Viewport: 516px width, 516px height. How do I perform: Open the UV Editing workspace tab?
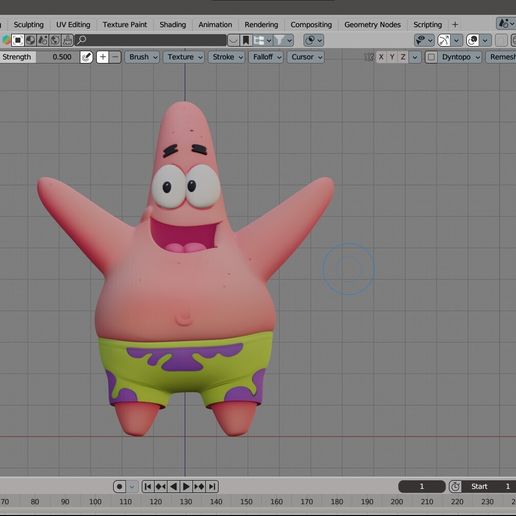click(73, 25)
